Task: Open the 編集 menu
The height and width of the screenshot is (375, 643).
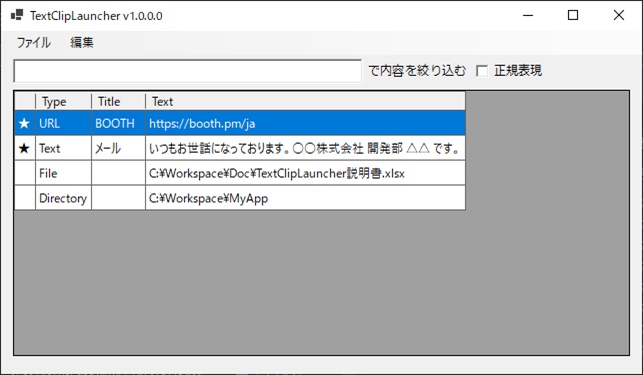Action: 82,42
